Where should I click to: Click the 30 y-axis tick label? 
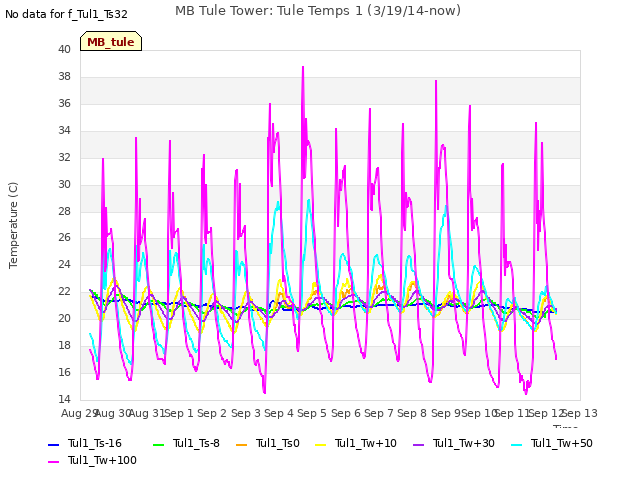coord(64,184)
